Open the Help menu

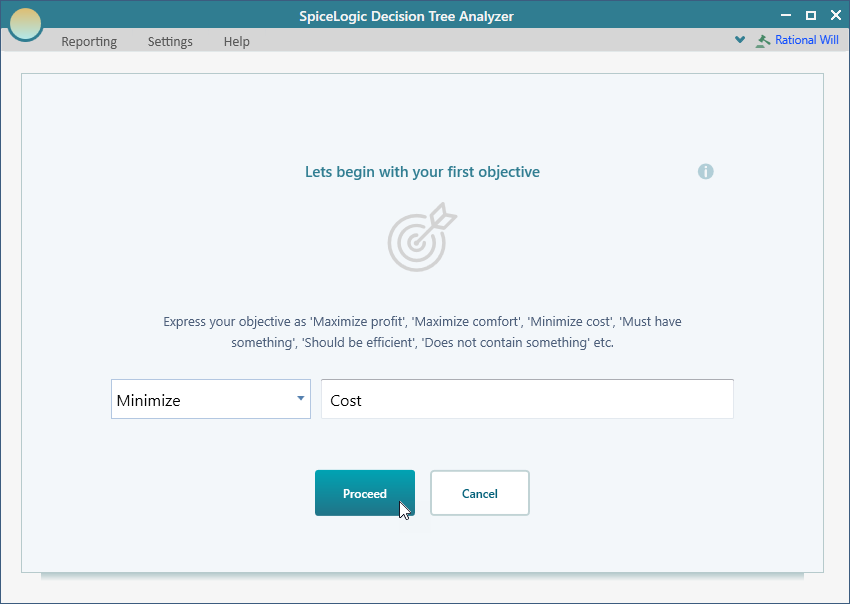237,42
